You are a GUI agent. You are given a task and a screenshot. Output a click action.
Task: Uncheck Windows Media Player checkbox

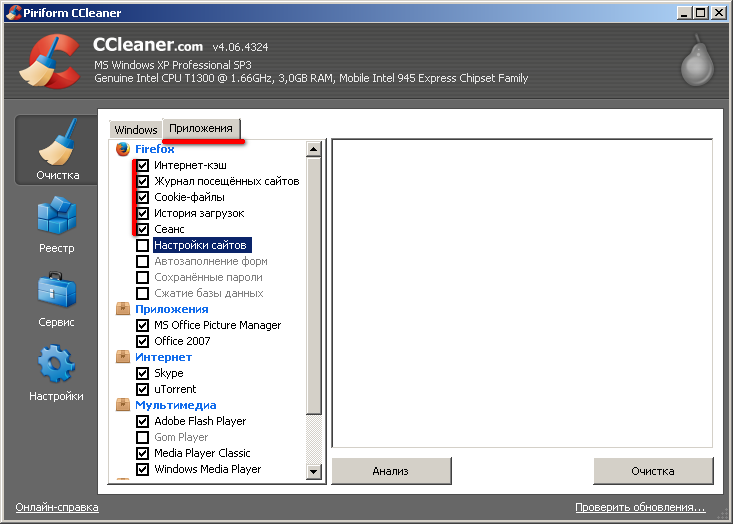tap(143, 469)
